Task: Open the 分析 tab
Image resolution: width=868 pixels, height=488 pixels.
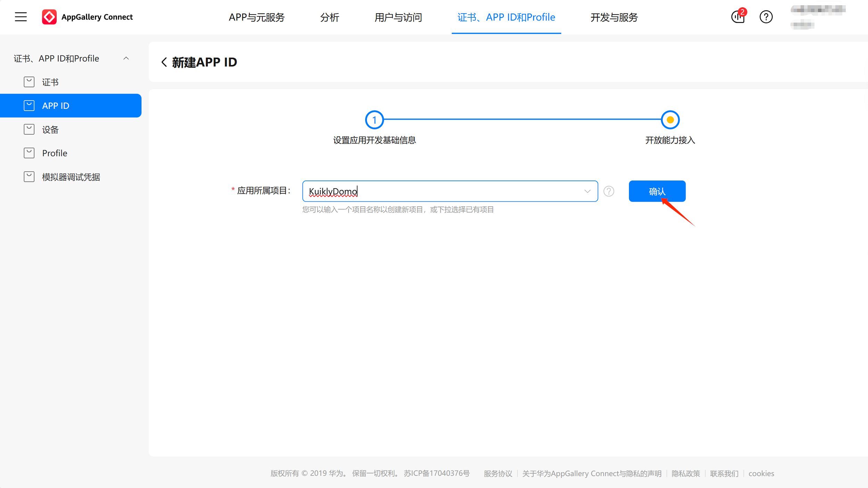Action: [329, 17]
